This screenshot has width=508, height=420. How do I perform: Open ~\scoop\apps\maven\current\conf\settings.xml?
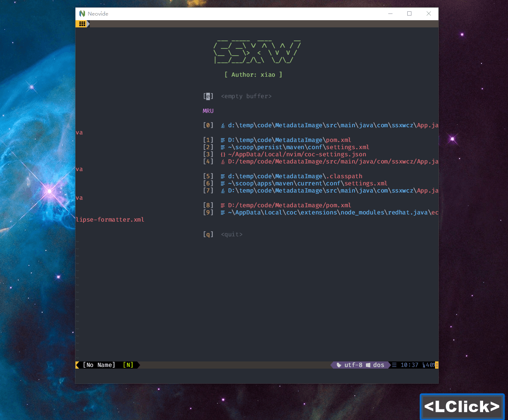(308, 183)
